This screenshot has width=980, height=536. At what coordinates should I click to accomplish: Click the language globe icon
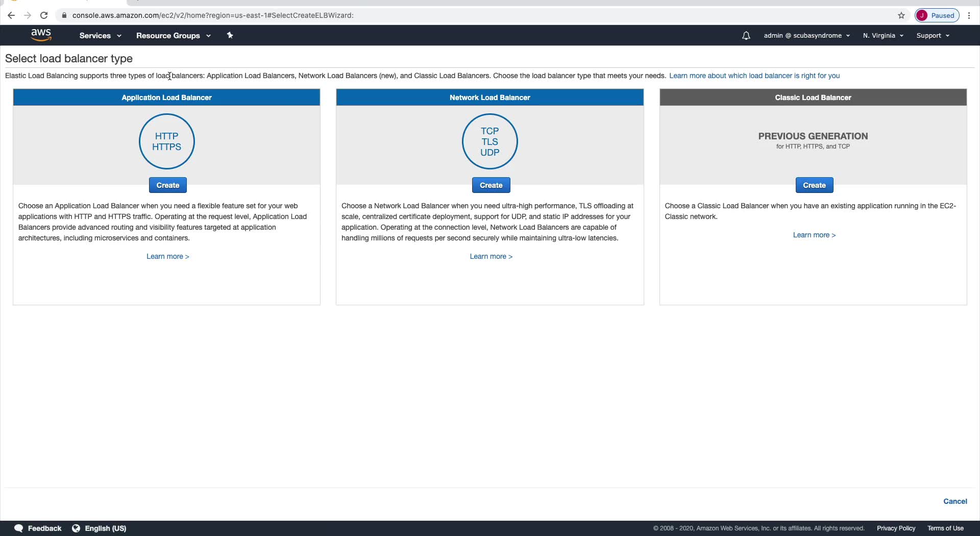tap(76, 528)
